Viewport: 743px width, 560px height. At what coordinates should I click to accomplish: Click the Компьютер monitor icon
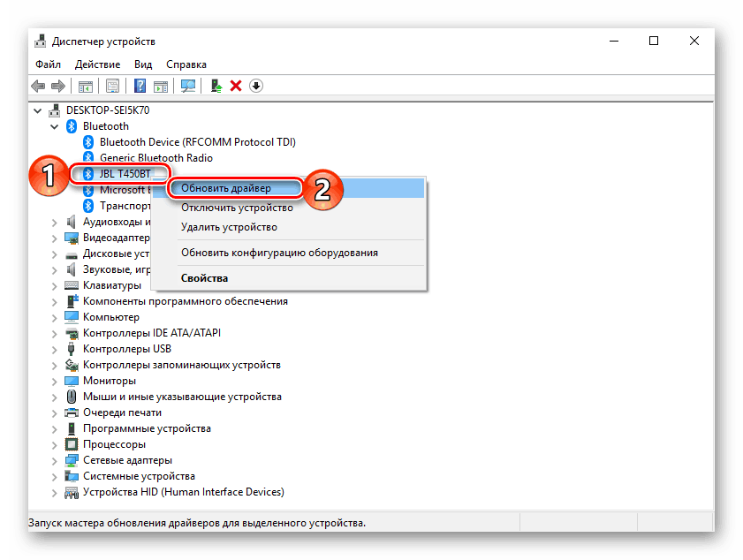click(72, 316)
